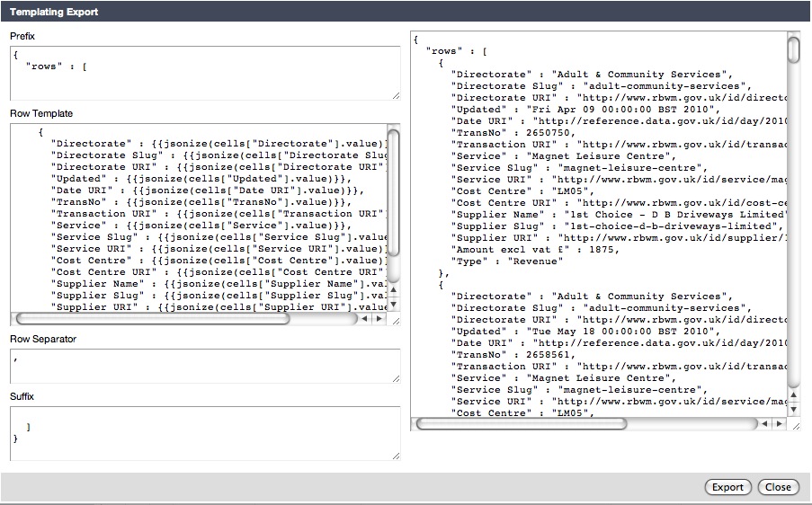Click preview pane scroll-right arrow
The height and width of the screenshot is (505, 812).
point(778,423)
